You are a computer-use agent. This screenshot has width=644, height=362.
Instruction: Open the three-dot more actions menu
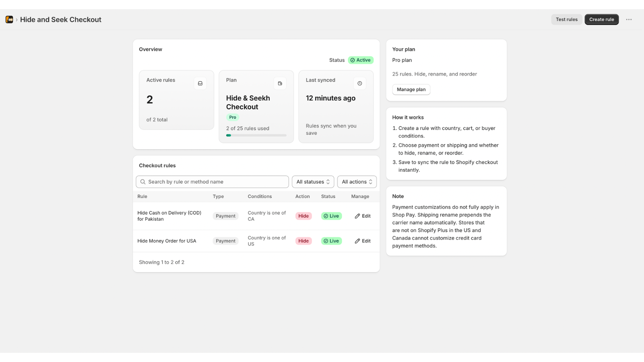629,19
